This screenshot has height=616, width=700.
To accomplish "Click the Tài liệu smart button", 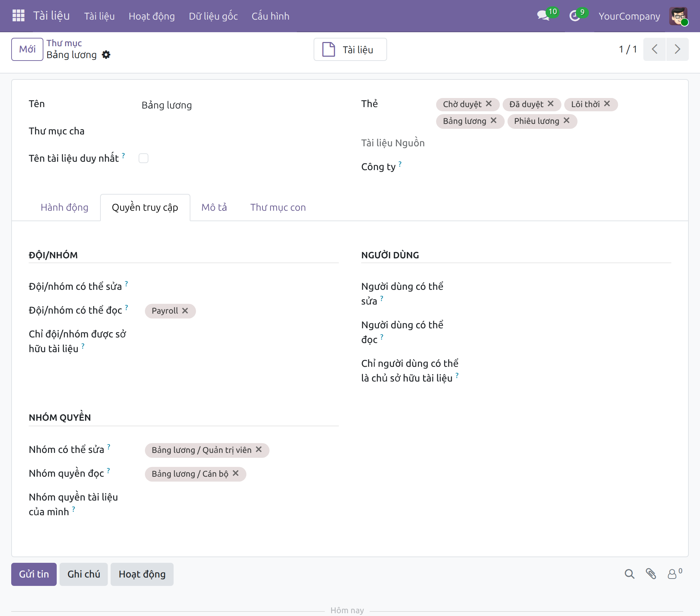I will pos(350,49).
